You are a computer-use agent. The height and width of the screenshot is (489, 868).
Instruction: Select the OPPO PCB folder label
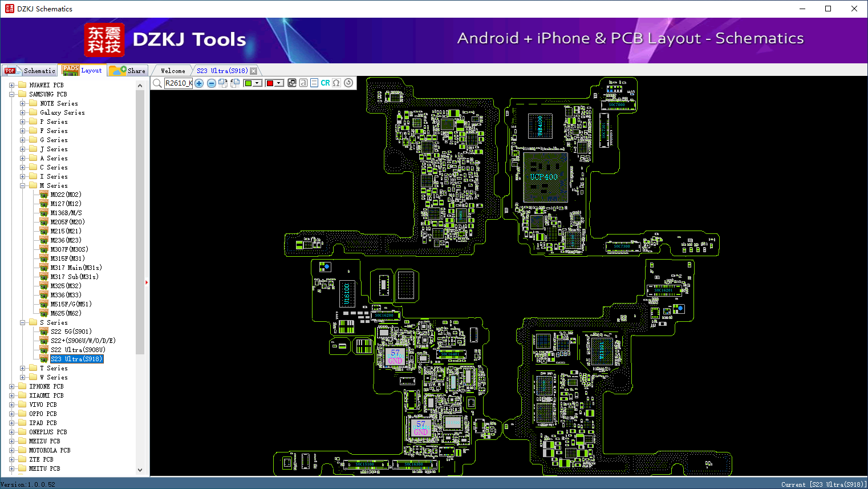click(43, 414)
